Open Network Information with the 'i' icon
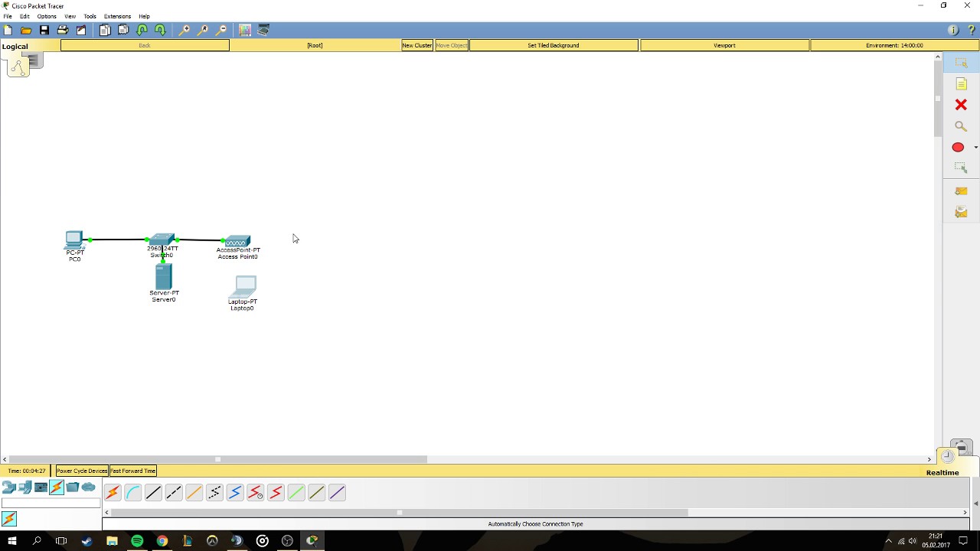Image resolution: width=980 pixels, height=551 pixels. [x=953, y=30]
